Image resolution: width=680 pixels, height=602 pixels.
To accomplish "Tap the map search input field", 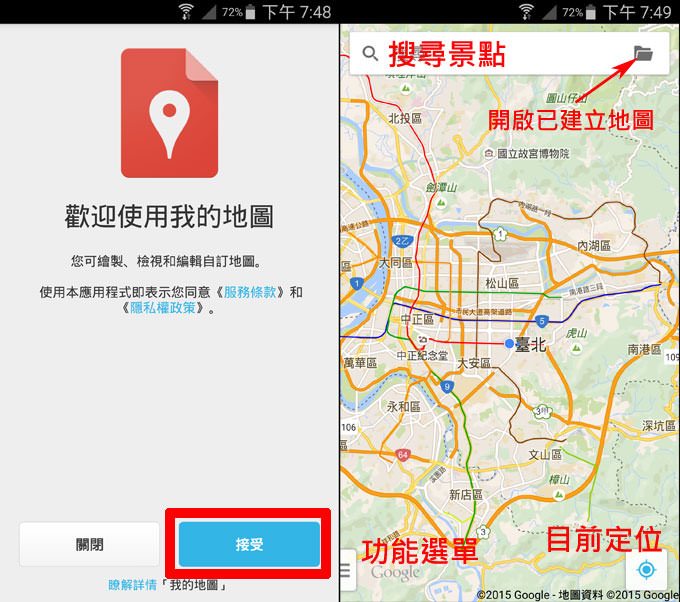I will [509, 53].
